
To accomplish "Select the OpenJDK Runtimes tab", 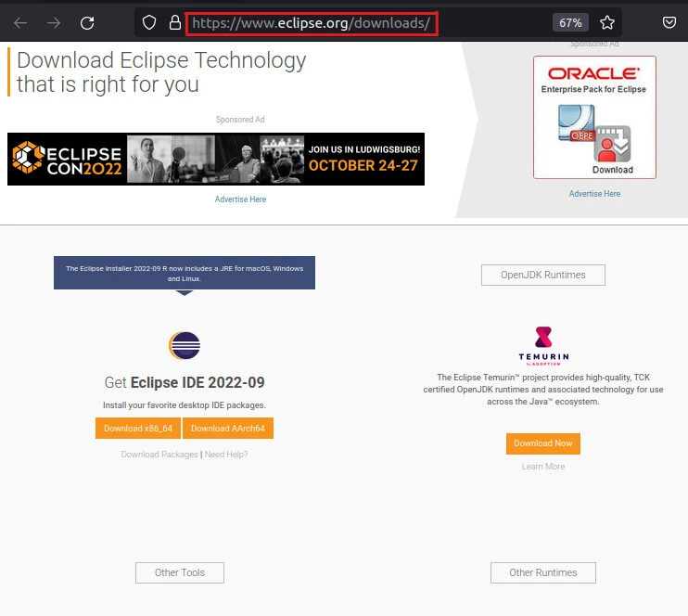I will (543, 275).
